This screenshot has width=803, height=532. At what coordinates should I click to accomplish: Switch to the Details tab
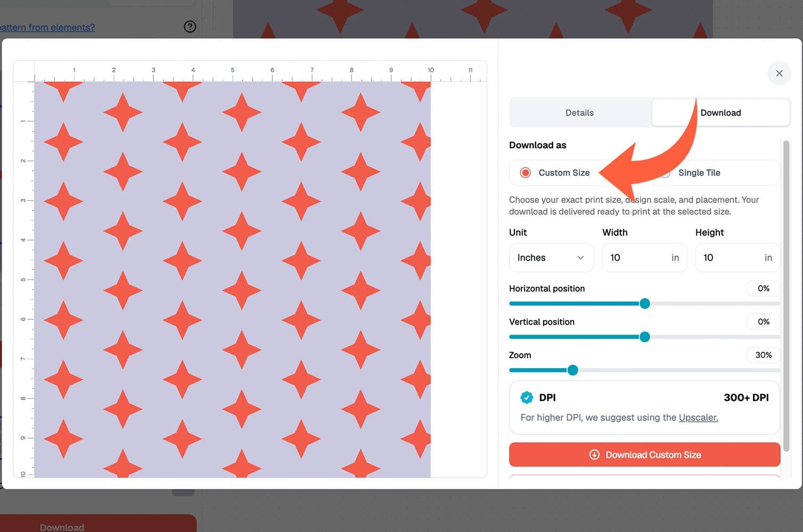pyautogui.click(x=580, y=113)
